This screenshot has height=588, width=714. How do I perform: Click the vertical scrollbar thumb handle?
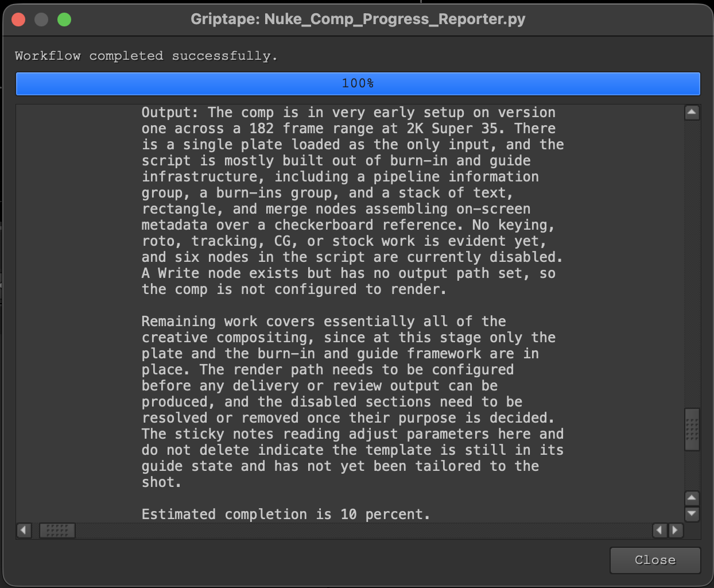[x=692, y=429]
